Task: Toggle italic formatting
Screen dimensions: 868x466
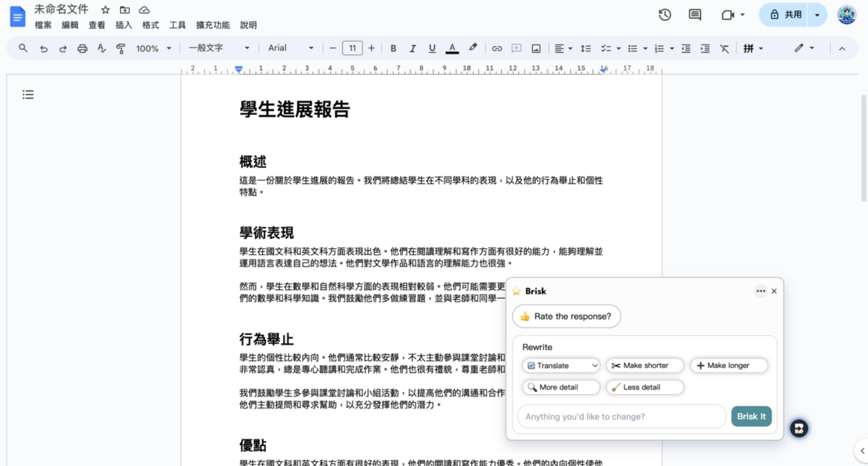Action: 413,48
